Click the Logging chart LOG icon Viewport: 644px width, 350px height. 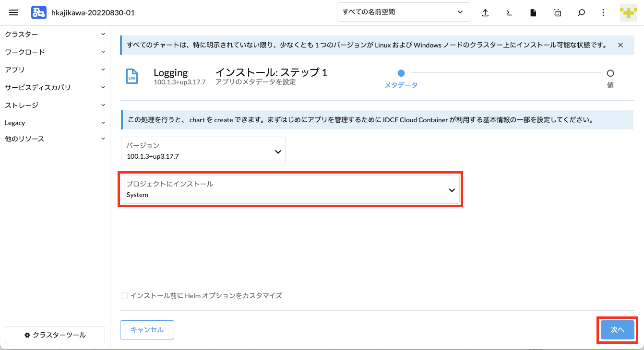click(x=132, y=77)
